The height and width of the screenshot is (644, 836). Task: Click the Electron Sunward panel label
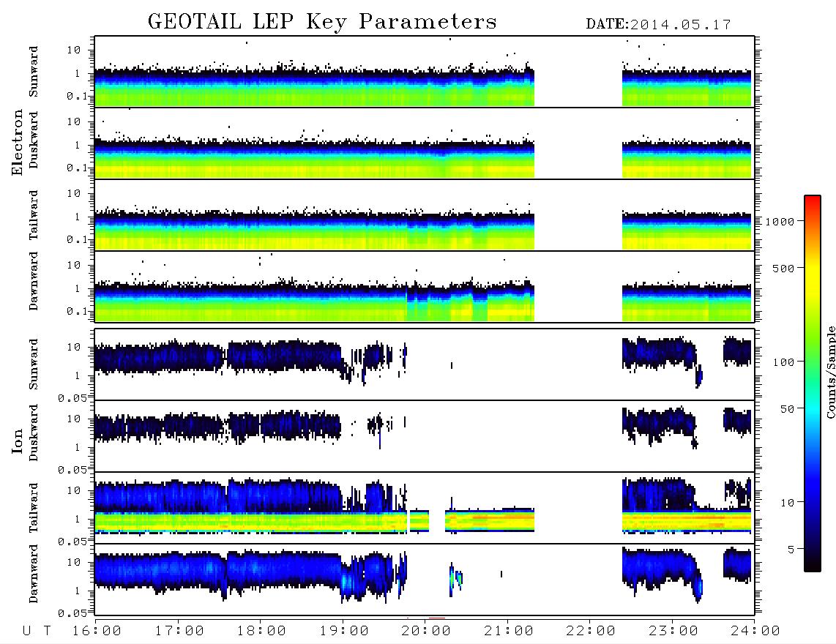tap(34, 72)
